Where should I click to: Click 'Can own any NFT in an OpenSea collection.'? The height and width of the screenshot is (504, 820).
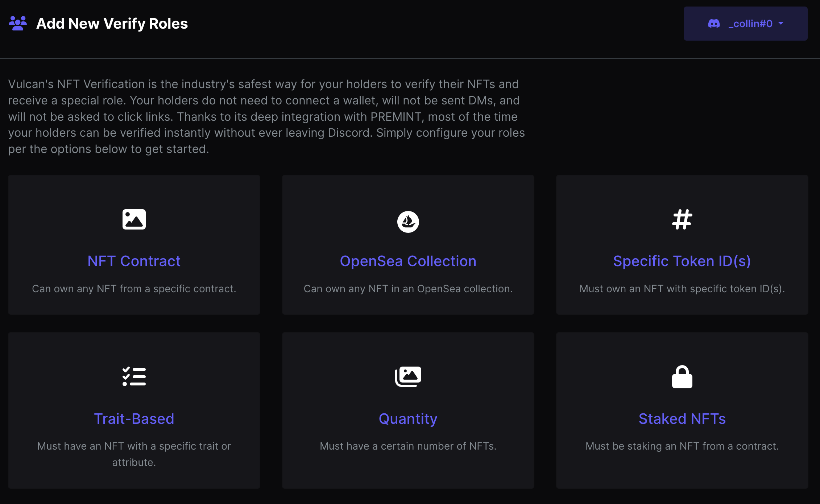pos(408,289)
